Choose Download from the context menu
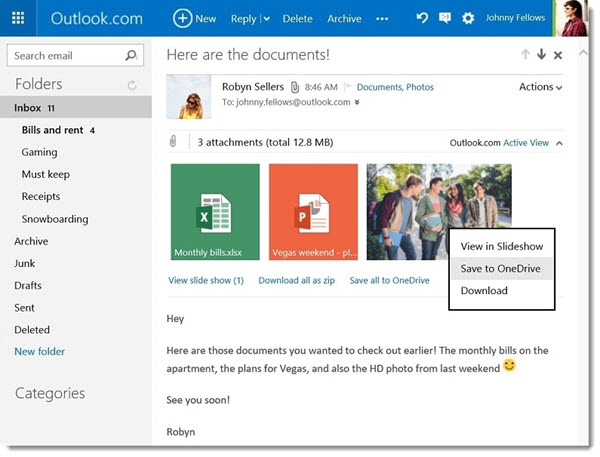The height and width of the screenshot is (457, 600). pos(502,291)
